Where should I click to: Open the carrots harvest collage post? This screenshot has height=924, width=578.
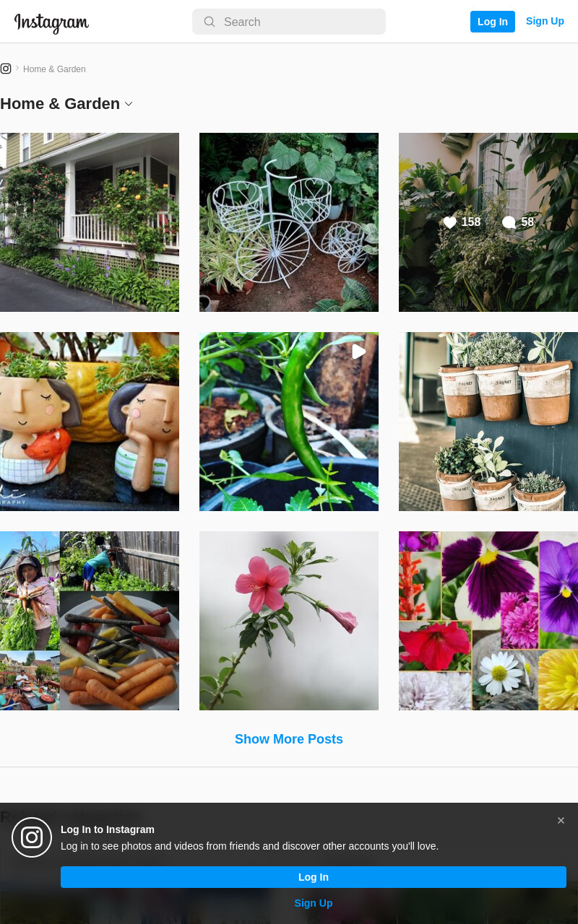[90, 621]
